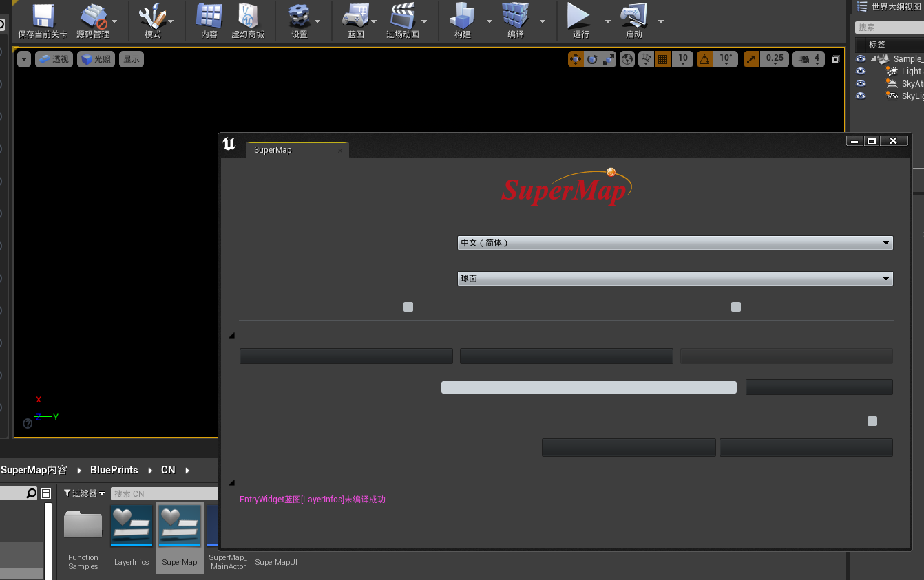This screenshot has height=580, width=924.
Task: Select the translate gizmo tool
Action: point(576,59)
